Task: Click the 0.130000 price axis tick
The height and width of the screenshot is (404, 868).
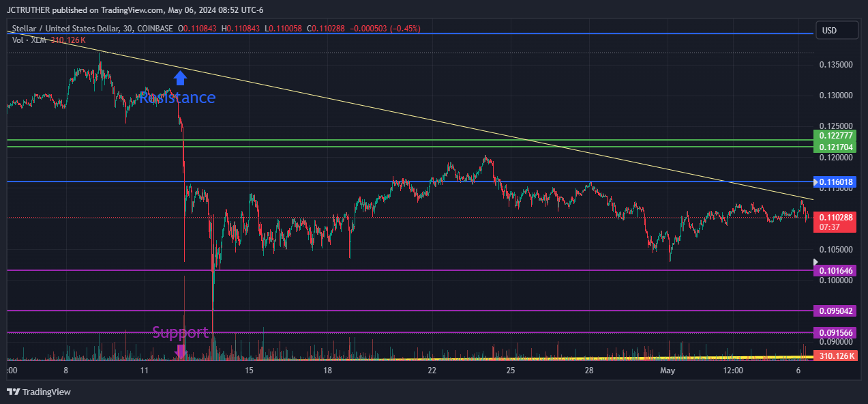Action: point(835,96)
